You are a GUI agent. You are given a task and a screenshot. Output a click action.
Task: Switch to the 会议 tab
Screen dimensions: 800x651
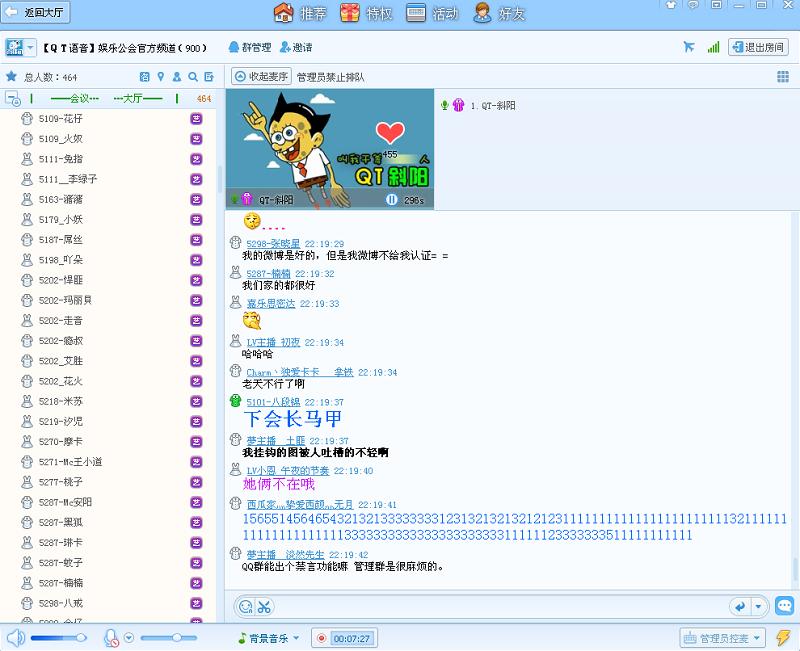(x=76, y=97)
